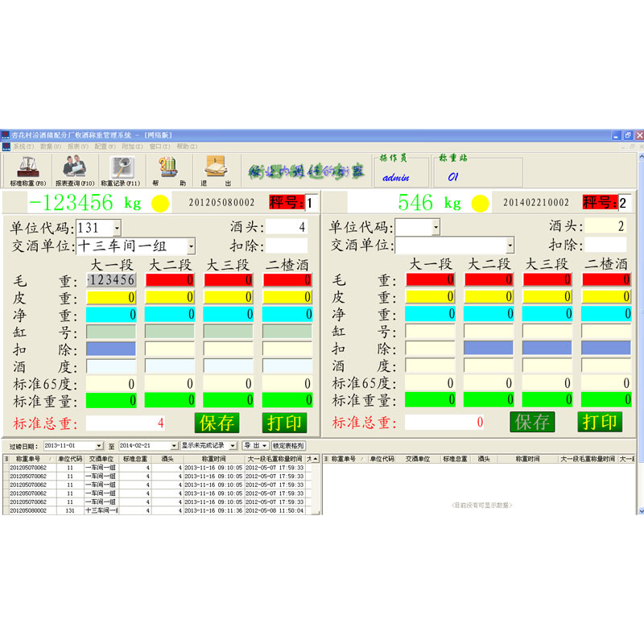Open the end date 2014-02-21 dropdown
Screen dimensions: 644x644
pos(174,446)
